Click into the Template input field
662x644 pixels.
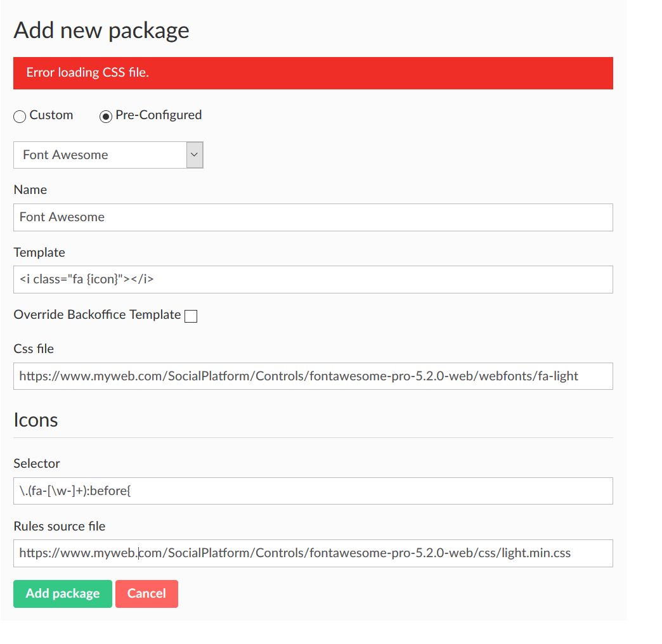coord(313,280)
